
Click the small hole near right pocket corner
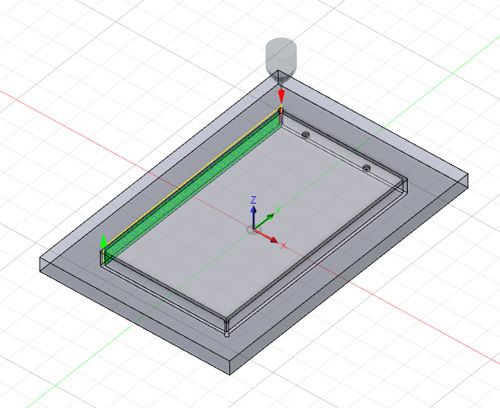click(366, 167)
